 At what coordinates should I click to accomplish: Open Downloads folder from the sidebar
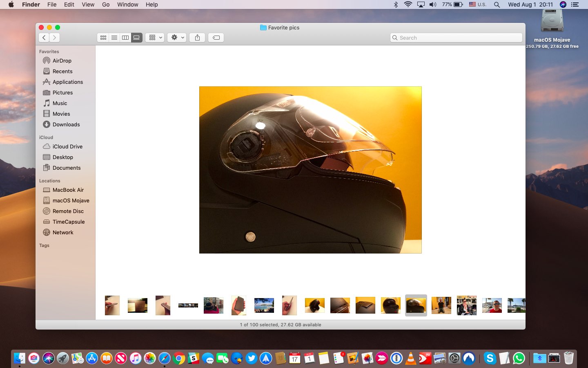tap(66, 124)
